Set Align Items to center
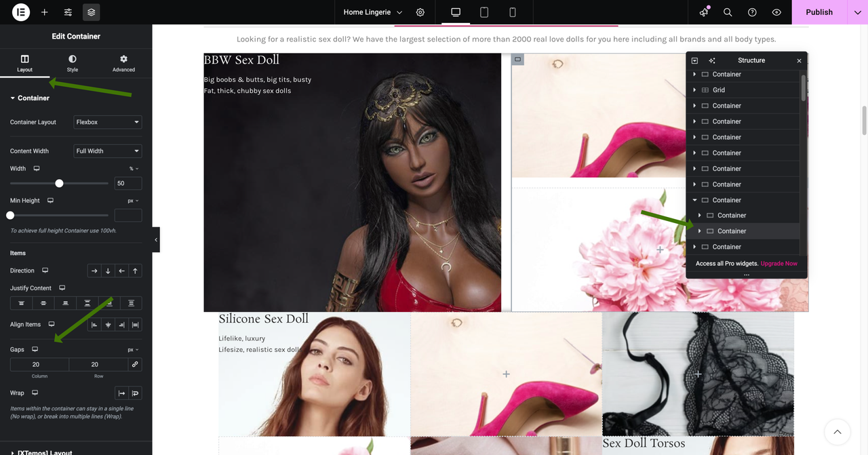This screenshot has width=868, height=455. click(108, 325)
